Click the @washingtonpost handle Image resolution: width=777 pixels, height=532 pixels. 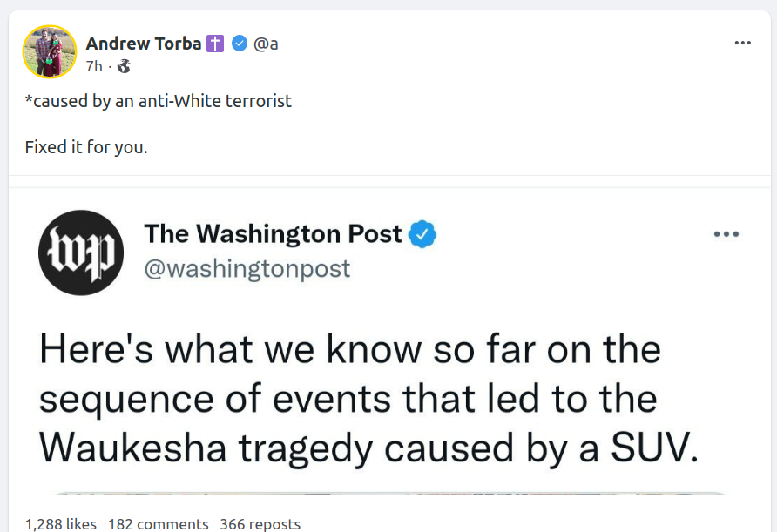(x=247, y=268)
